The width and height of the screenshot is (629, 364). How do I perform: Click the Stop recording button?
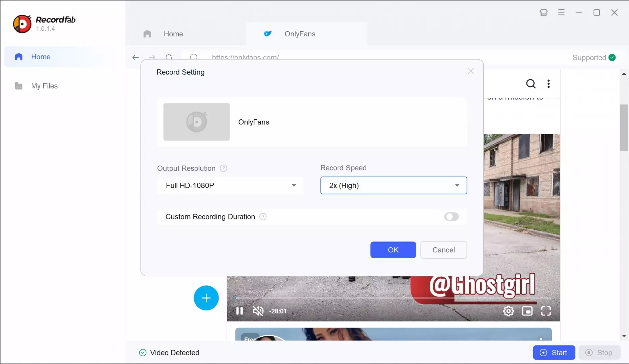click(x=600, y=353)
